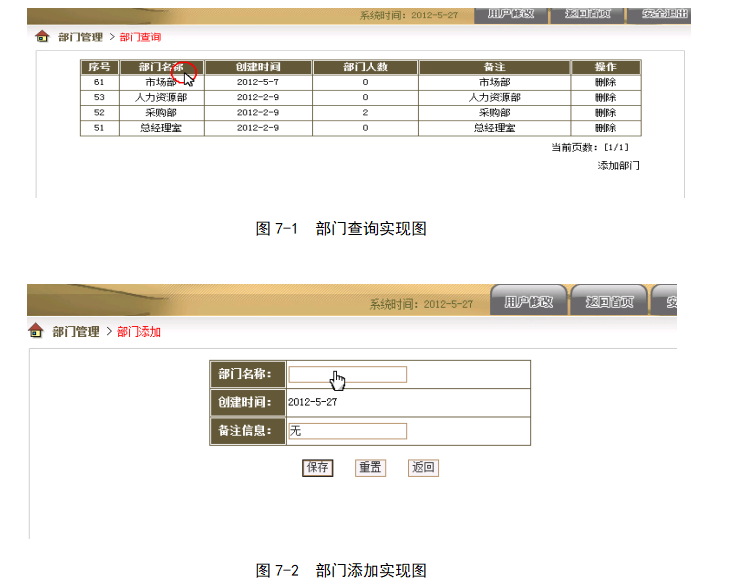Viewport: 749px width, 587px height.
Task: Delete the 市场部 department row
Action: click(x=605, y=82)
